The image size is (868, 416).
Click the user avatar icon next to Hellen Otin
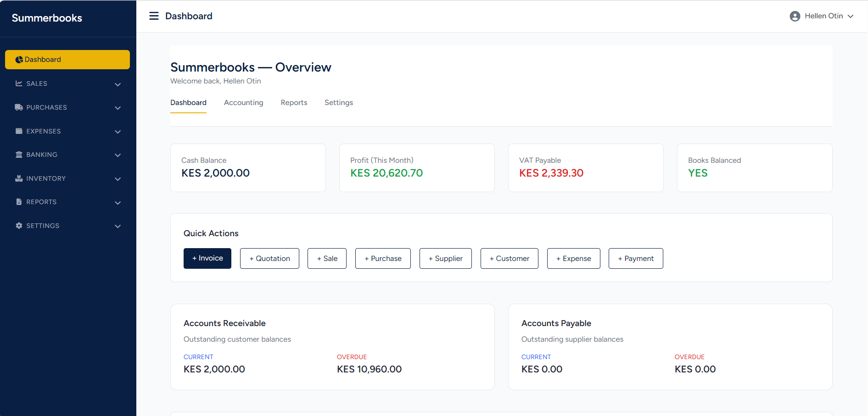click(x=795, y=16)
